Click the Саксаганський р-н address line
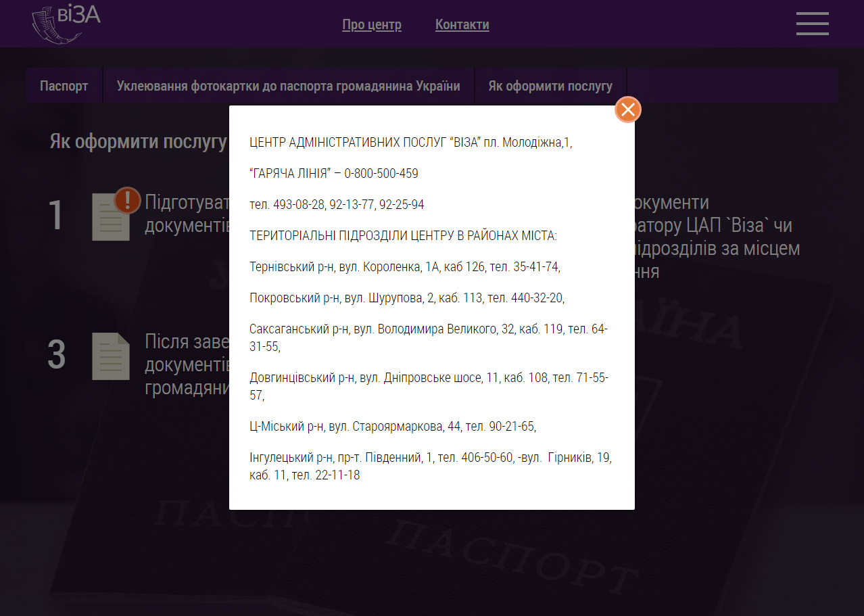864x616 pixels. [x=429, y=338]
